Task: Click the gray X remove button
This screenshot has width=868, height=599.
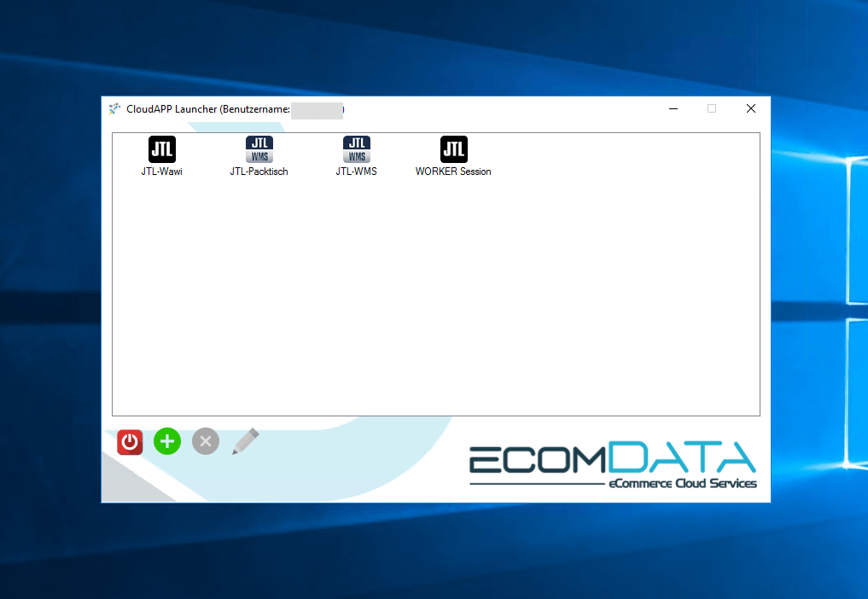Action: pos(205,441)
